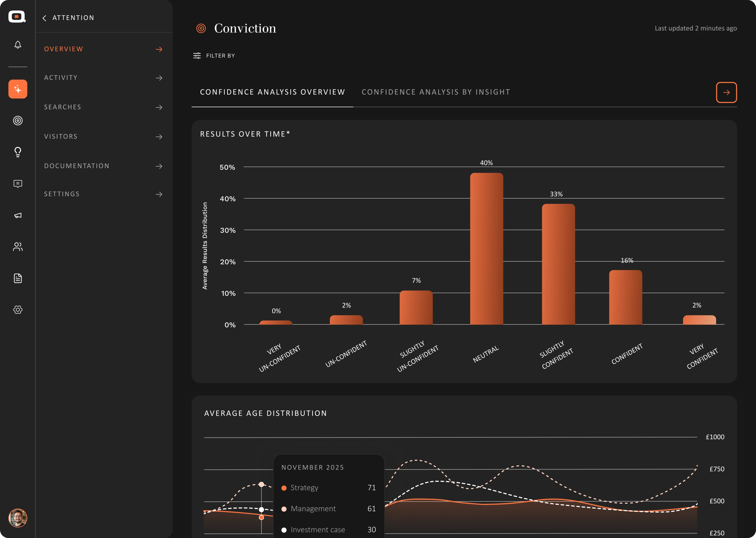Click Management legend dot in tooltip

tap(284, 509)
